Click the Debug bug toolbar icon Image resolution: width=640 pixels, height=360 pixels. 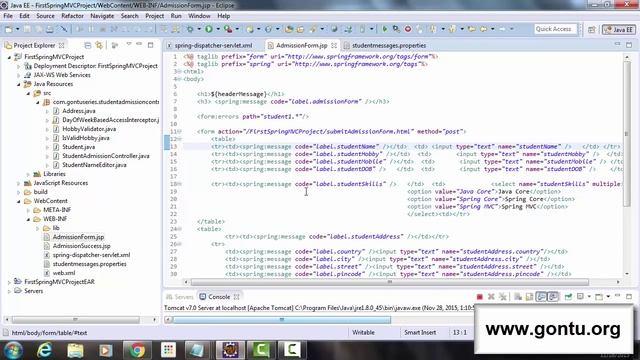(x=190, y=29)
